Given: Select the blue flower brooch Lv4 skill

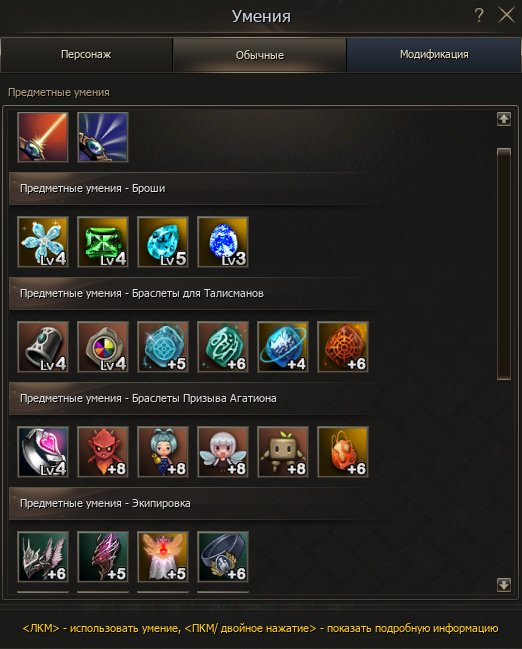Looking at the screenshot, I should tap(43, 242).
